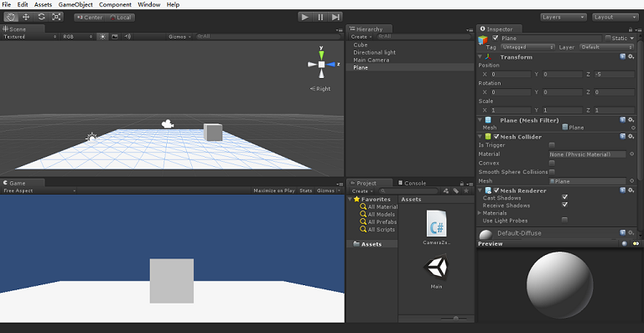Open the Free Aspect dropdown in the Game view
Viewport: 644px width, 333px height.
coord(39,190)
